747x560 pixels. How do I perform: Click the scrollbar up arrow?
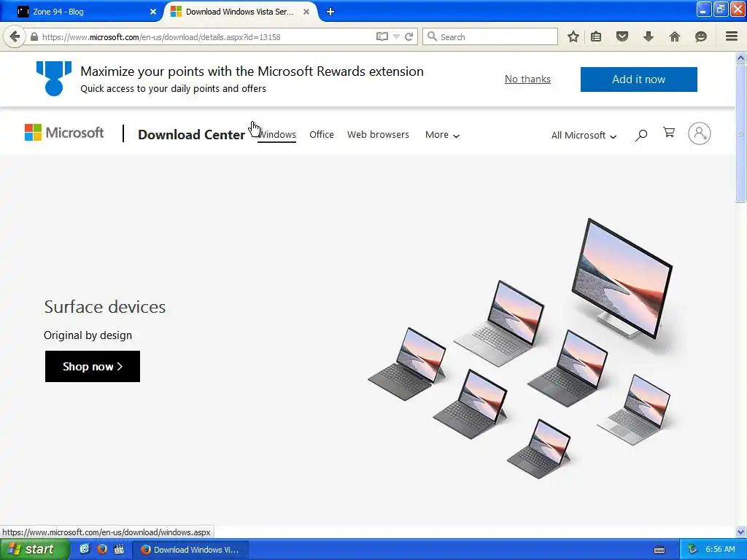click(x=741, y=58)
